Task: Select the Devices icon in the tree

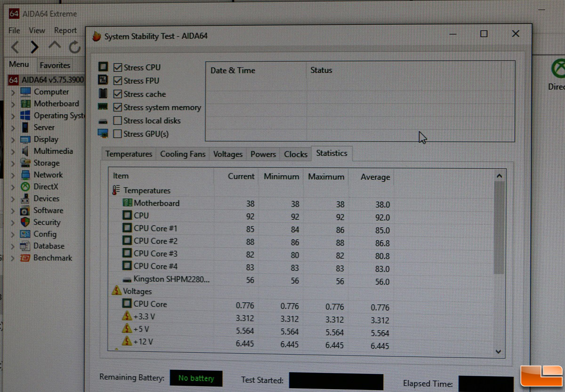Action: (25, 199)
